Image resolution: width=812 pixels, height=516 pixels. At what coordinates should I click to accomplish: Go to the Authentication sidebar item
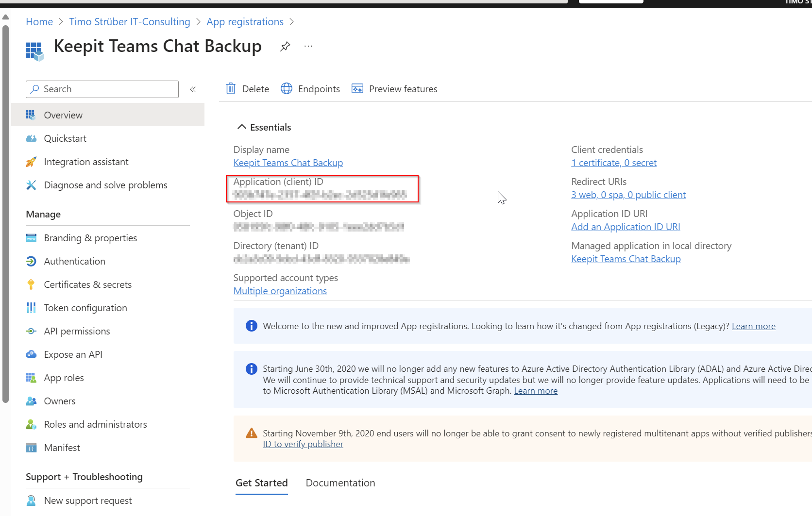coord(74,261)
